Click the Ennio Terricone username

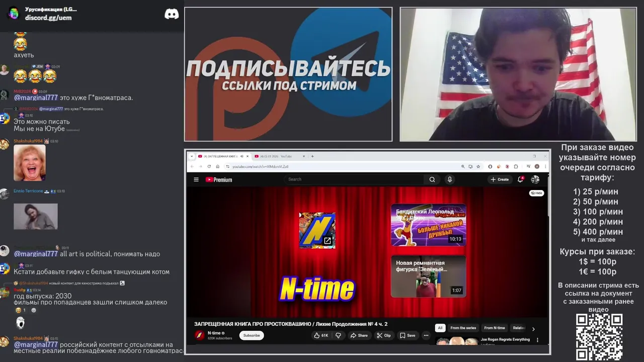pyautogui.click(x=28, y=191)
